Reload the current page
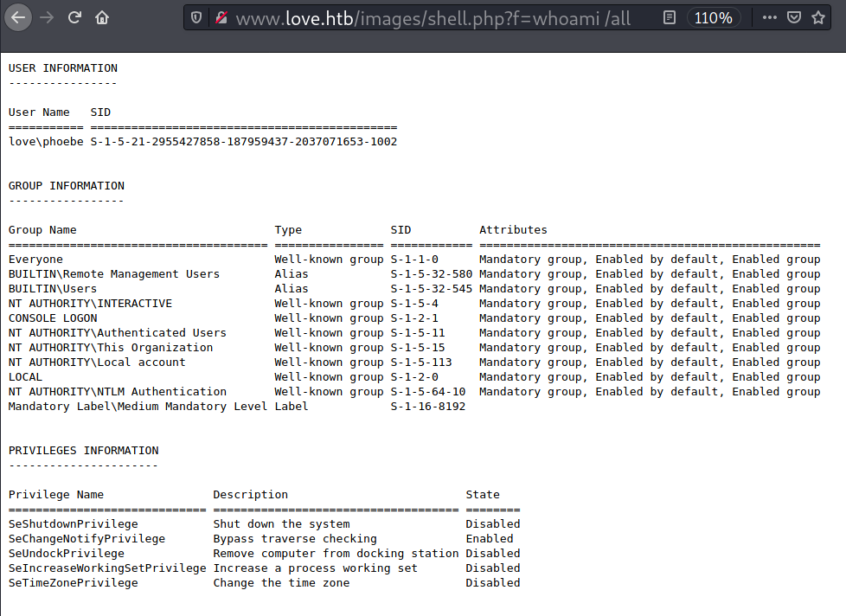The width and height of the screenshot is (846, 616). coord(74,17)
